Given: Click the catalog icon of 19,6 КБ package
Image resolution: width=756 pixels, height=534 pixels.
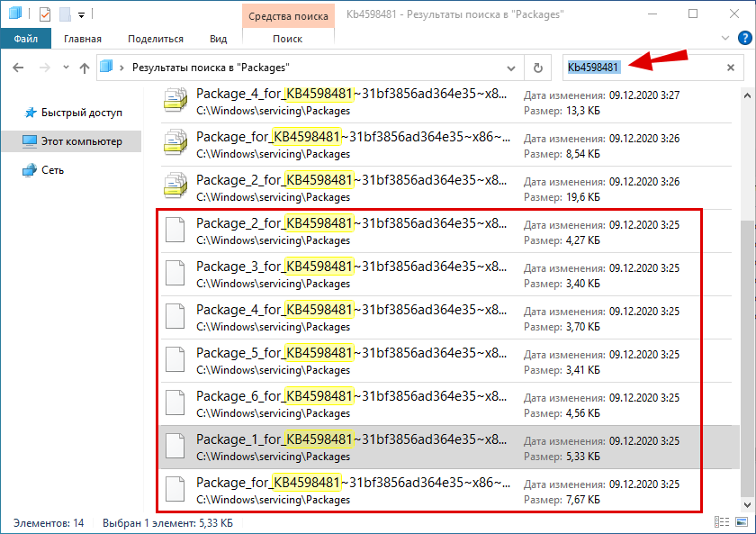Looking at the screenshot, I should pos(175,186).
